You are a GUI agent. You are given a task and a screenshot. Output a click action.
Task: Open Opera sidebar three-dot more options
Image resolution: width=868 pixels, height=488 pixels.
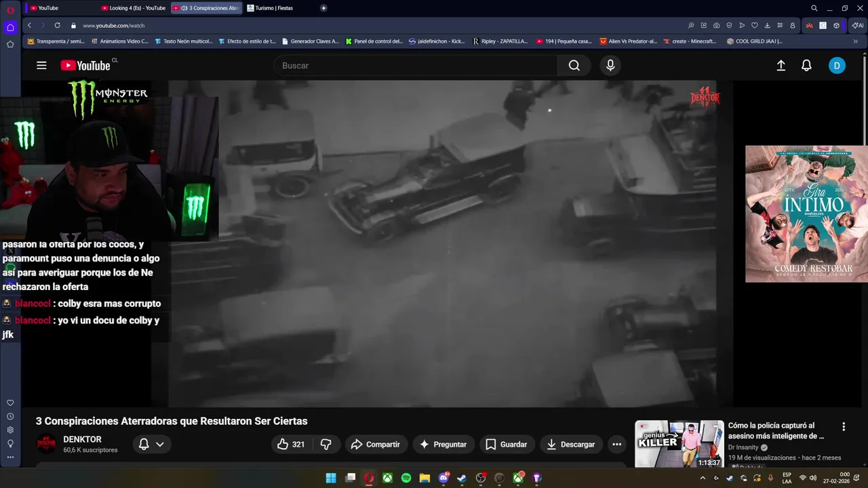point(10,457)
